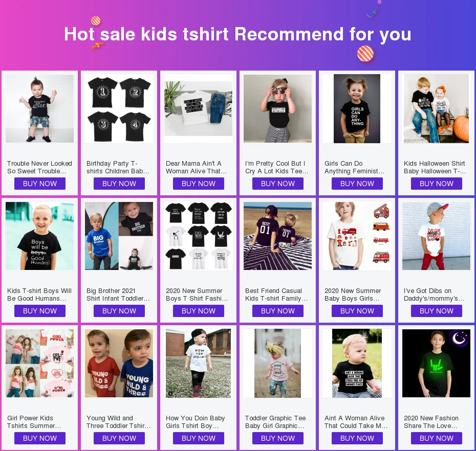Click BUY NOW under Girl Power Kids Tshirts
This screenshot has height=451, width=476.
[x=40, y=438]
